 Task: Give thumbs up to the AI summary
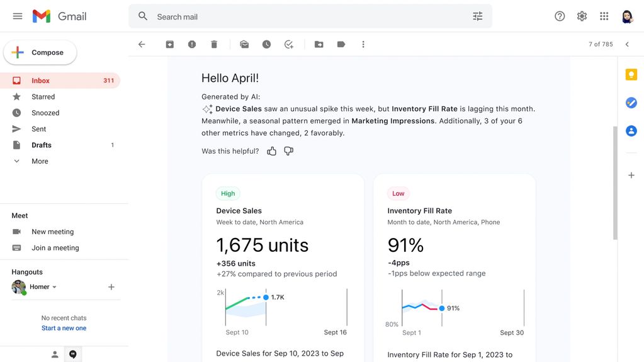click(x=272, y=151)
